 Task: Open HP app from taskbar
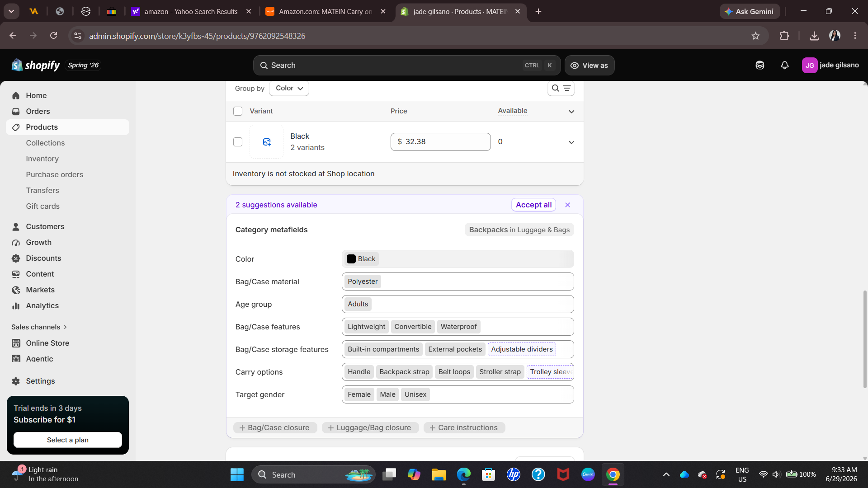[514, 474]
